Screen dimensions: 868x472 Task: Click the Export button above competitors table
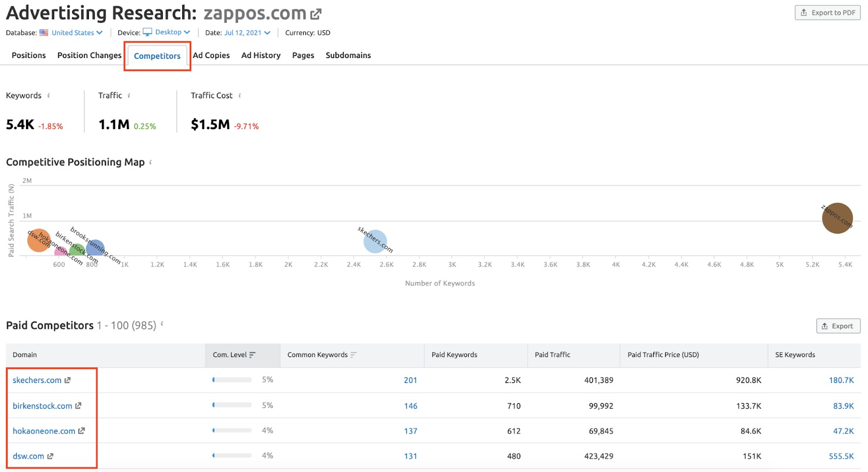838,326
